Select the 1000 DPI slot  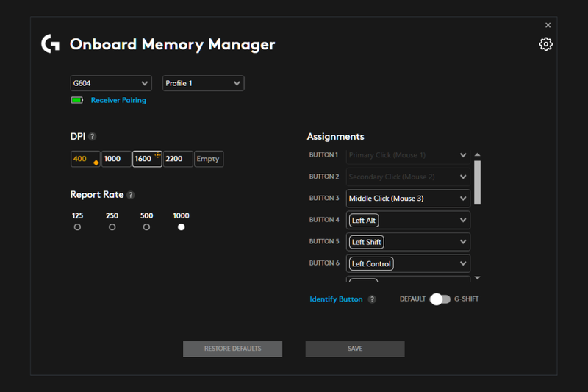point(116,159)
